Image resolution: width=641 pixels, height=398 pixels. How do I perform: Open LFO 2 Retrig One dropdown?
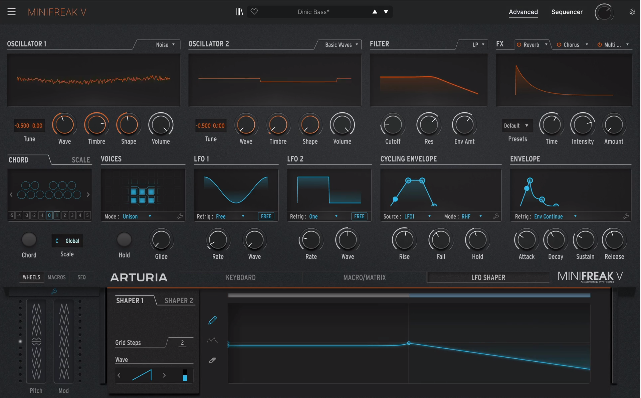pyautogui.click(x=323, y=217)
